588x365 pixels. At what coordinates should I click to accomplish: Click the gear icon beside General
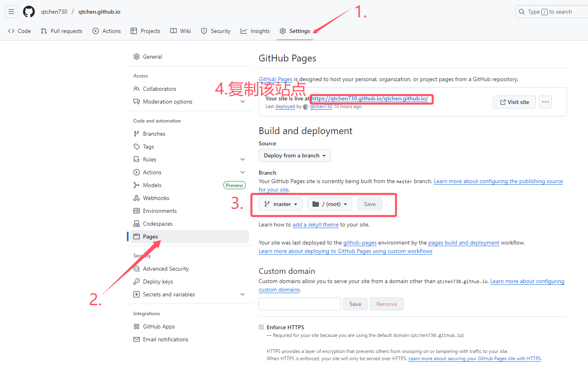(137, 57)
